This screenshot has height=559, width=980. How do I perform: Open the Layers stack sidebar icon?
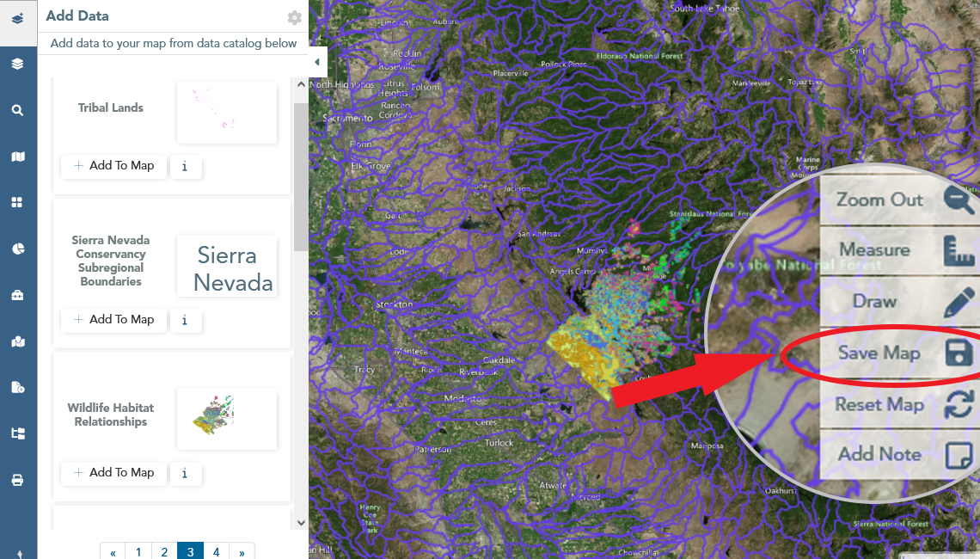tap(17, 64)
